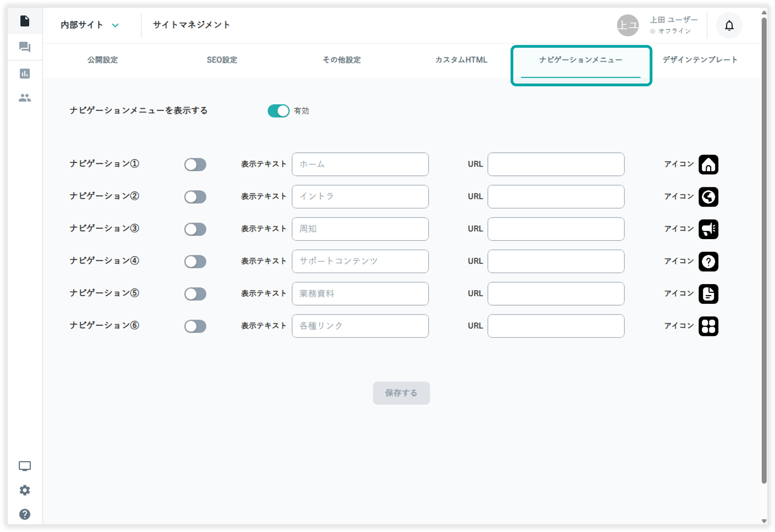Click the globe icon for ナビゲーション②
This screenshot has width=775, height=532.
708,197
